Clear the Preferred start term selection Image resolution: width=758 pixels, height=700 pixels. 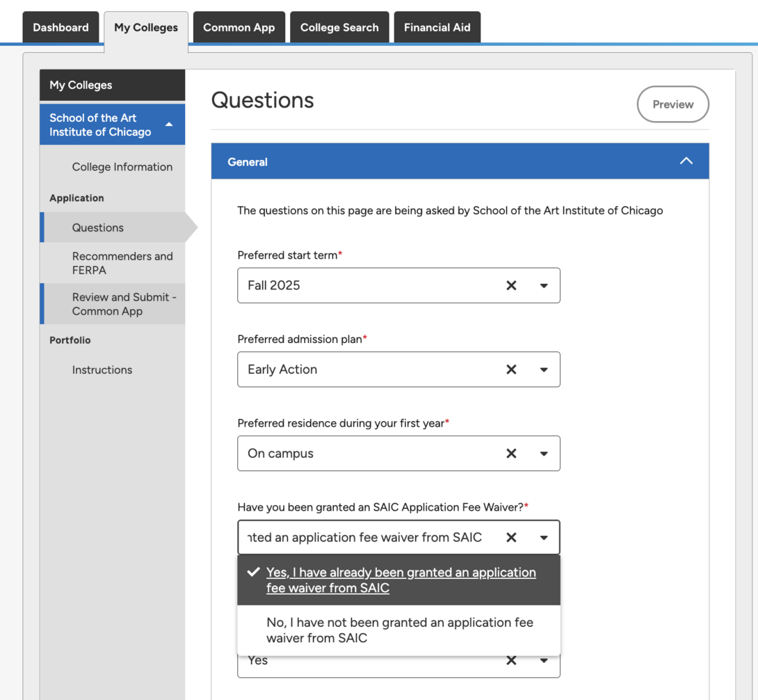coord(511,285)
